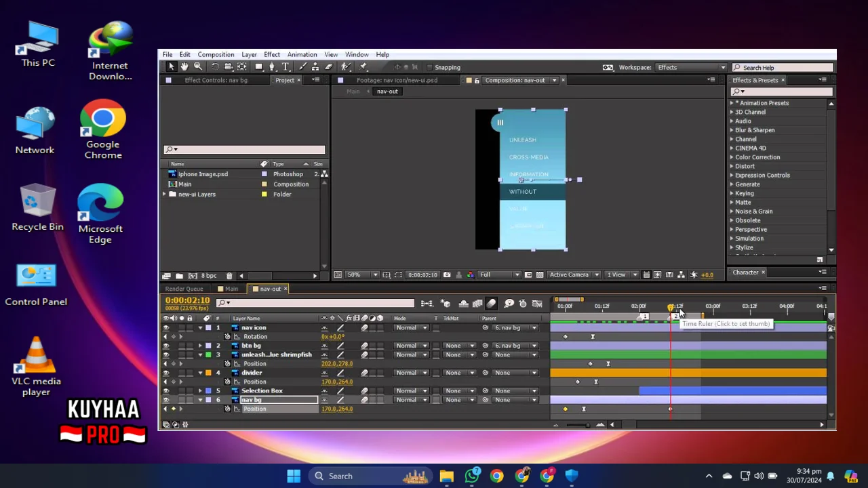
Task: Switch to the Effect Controls: nav bg tab
Action: click(216, 80)
